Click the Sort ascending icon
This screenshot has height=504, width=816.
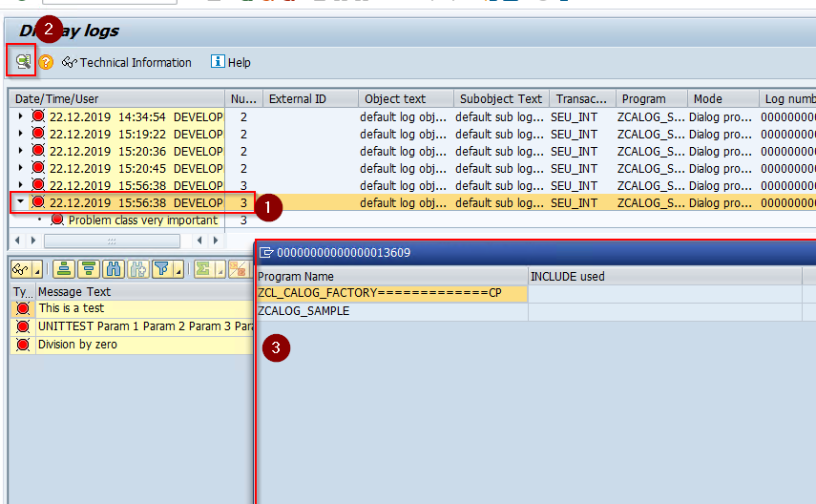point(64,269)
